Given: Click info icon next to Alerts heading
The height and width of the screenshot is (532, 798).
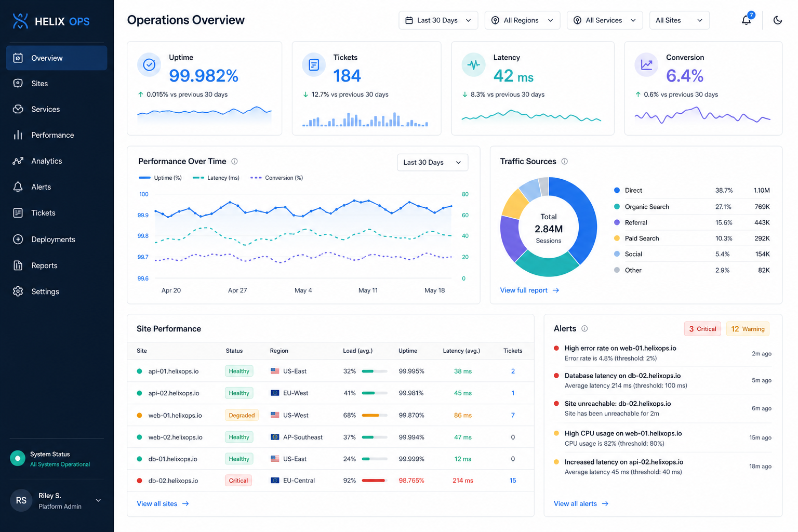Looking at the screenshot, I should pyautogui.click(x=584, y=328).
